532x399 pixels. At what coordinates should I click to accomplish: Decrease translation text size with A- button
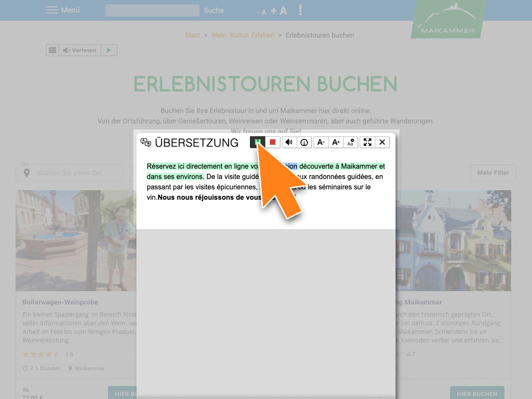(x=321, y=142)
